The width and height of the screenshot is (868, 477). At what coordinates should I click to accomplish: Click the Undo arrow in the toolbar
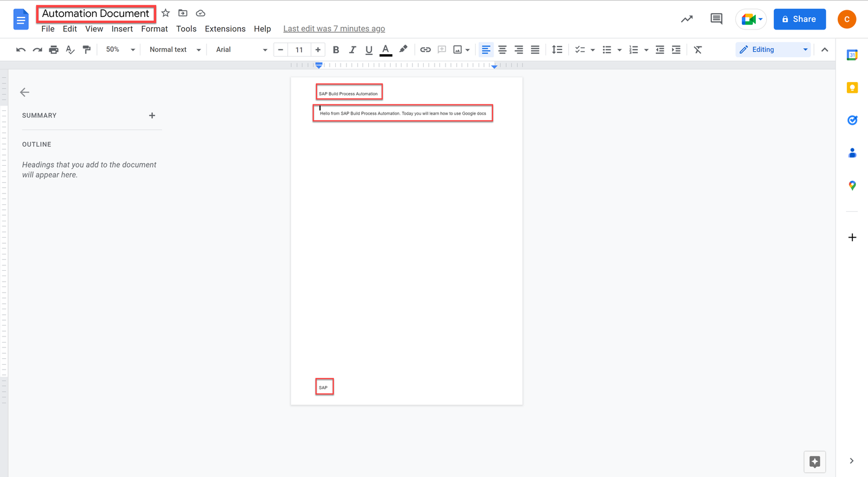coord(21,49)
